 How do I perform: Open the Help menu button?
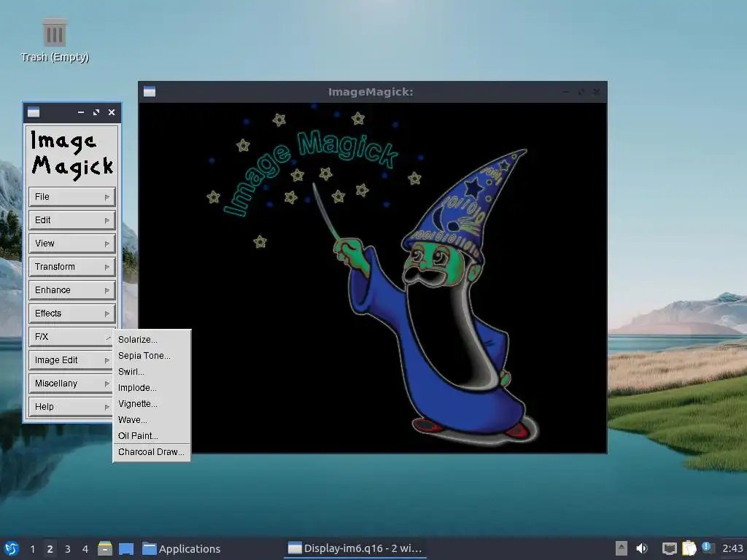(72, 407)
